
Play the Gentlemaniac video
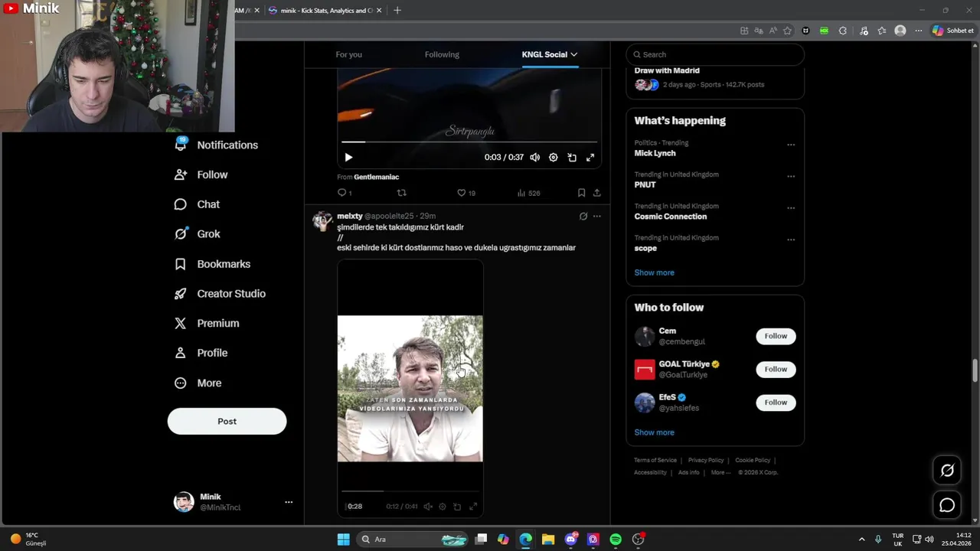[x=348, y=158]
